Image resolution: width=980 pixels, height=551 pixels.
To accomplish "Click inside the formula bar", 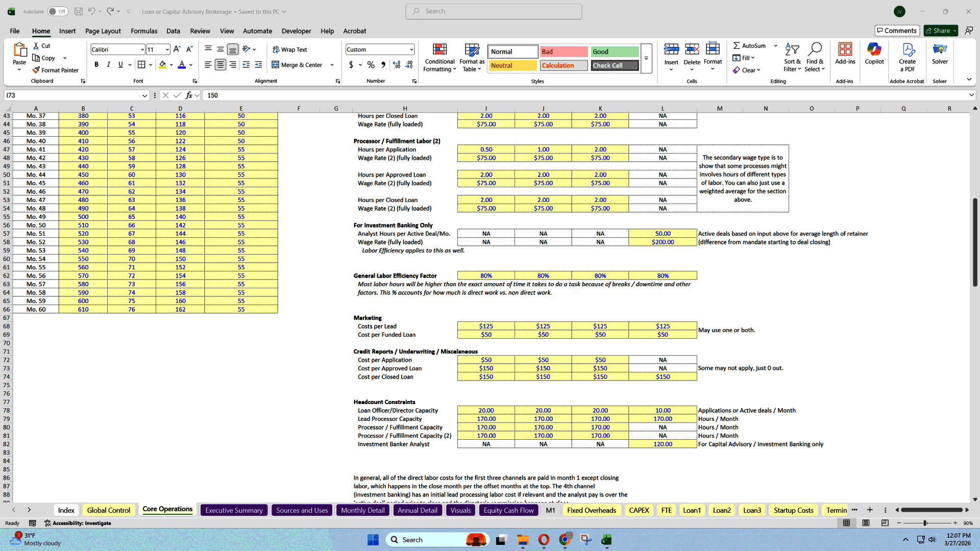I will click(x=357, y=95).
